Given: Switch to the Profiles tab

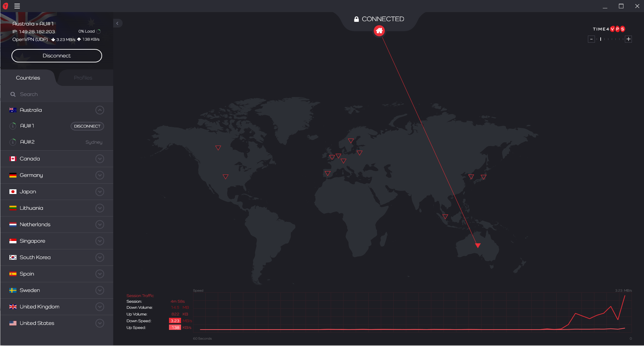Looking at the screenshot, I should point(83,78).
